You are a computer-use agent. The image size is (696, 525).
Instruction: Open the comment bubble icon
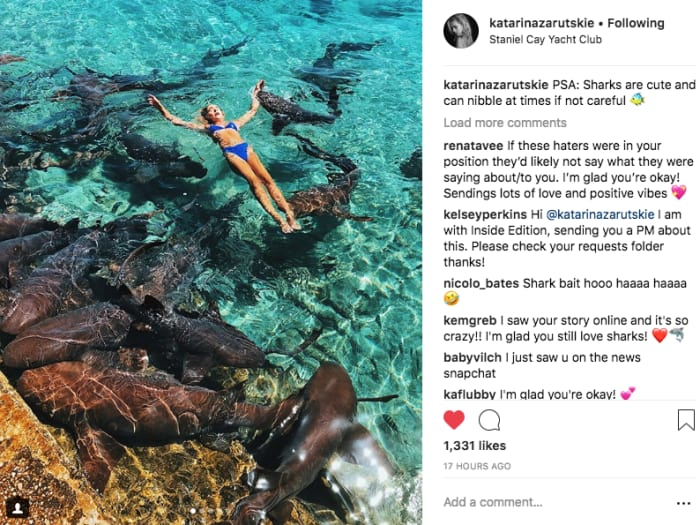click(489, 420)
